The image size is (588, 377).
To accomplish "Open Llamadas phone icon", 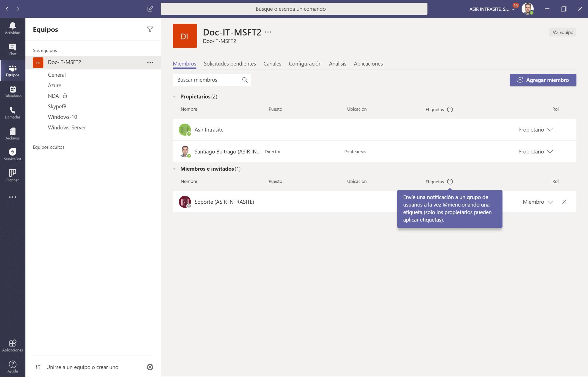I will [12, 113].
